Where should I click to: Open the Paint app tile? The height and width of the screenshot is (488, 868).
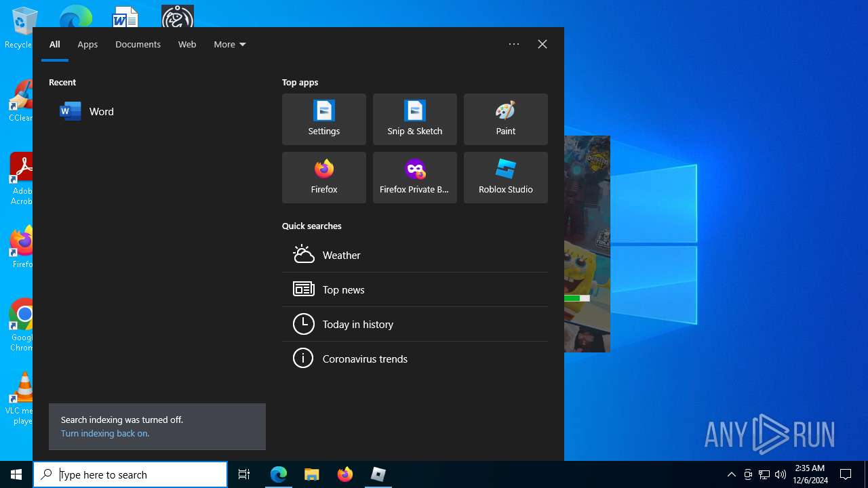[506, 119]
